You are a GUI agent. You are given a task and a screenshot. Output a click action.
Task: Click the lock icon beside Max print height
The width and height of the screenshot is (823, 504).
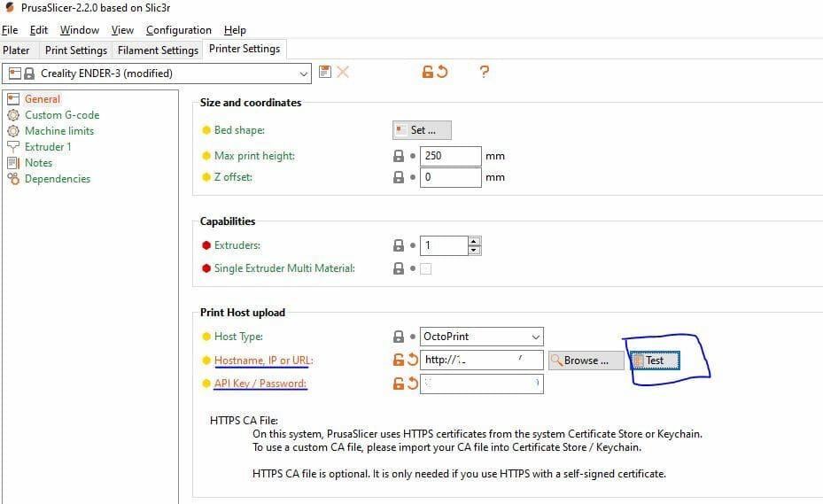399,156
